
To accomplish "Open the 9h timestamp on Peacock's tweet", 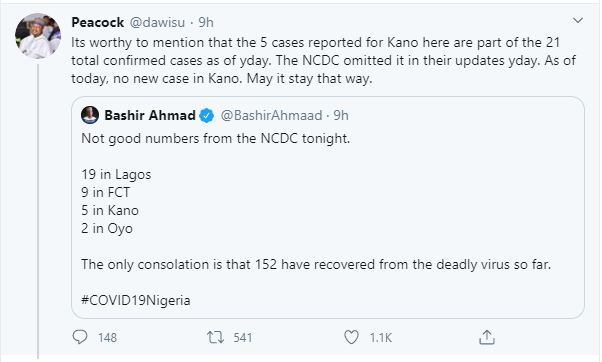I will coord(206,22).
